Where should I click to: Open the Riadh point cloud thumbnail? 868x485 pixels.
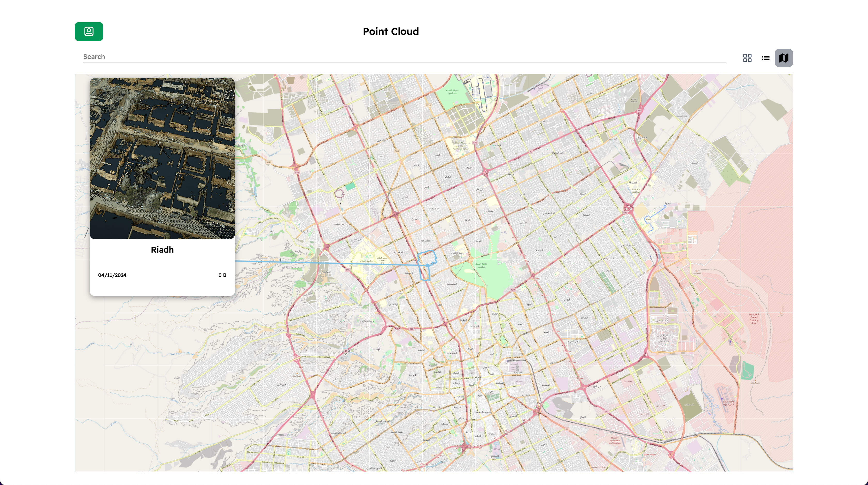tap(162, 158)
